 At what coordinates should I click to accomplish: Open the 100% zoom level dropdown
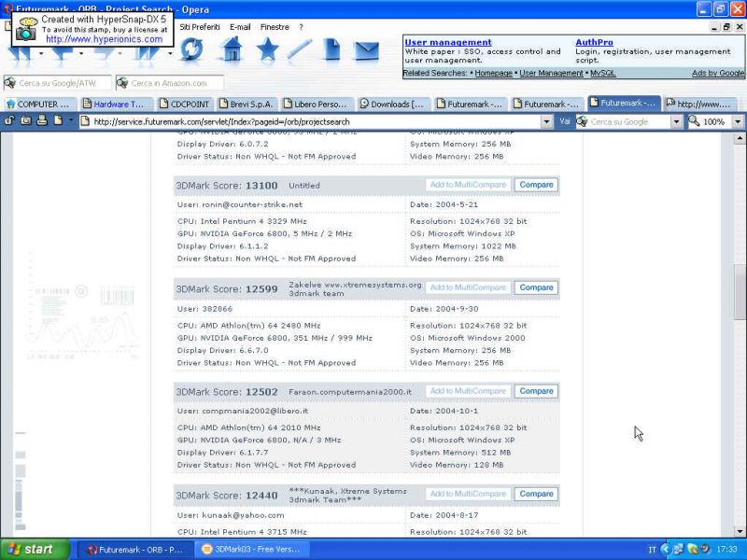click(738, 122)
